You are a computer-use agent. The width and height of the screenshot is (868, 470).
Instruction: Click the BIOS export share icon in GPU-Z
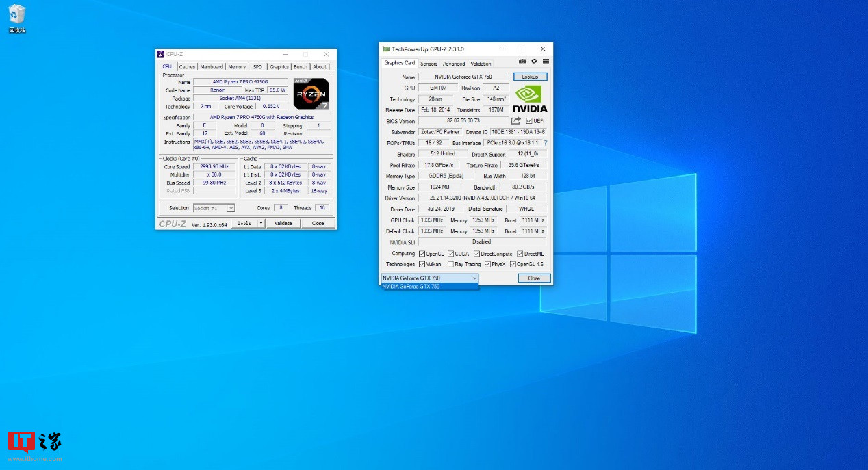tap(516, 121)
